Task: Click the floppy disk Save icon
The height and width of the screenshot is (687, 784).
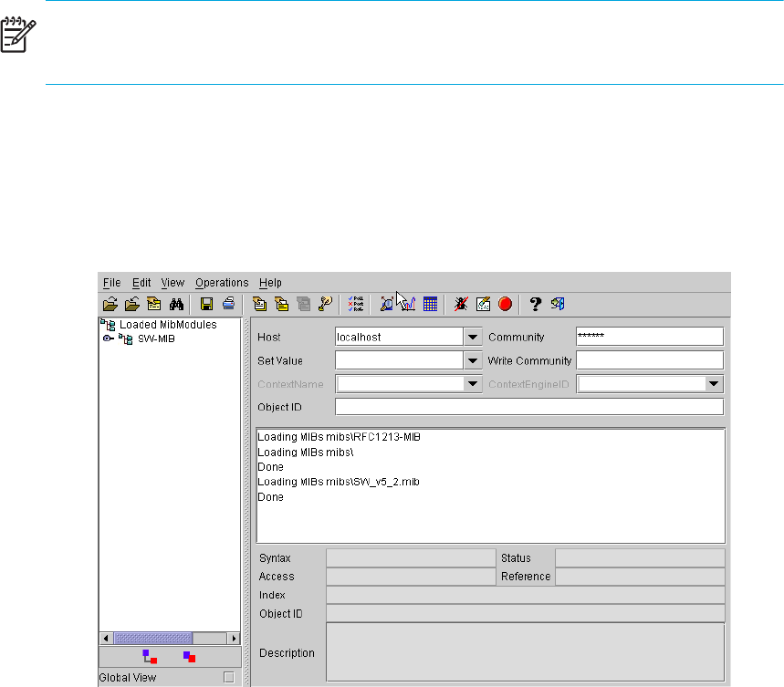Action: click(207, 305)
